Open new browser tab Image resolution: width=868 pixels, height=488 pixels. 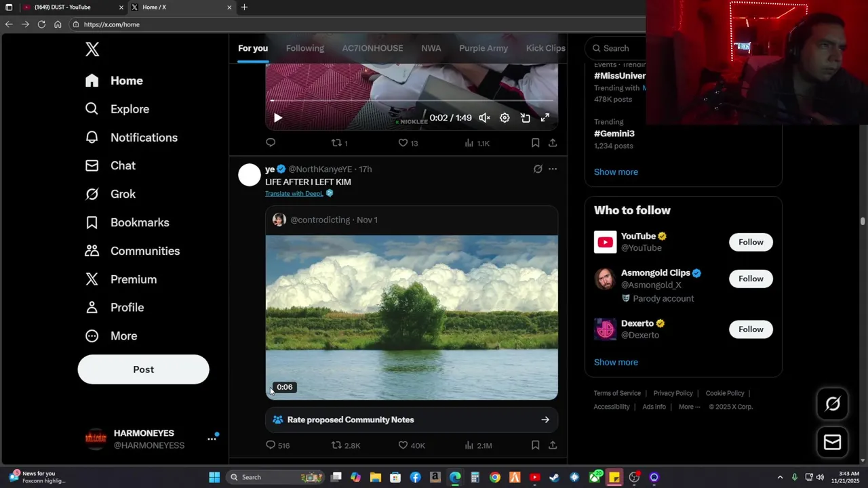coord(244,7)
